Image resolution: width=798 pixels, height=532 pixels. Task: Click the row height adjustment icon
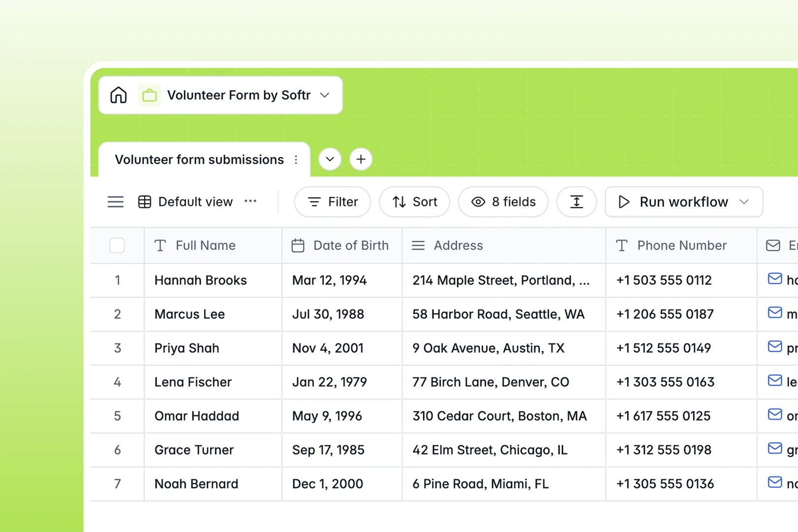(576, 202)
